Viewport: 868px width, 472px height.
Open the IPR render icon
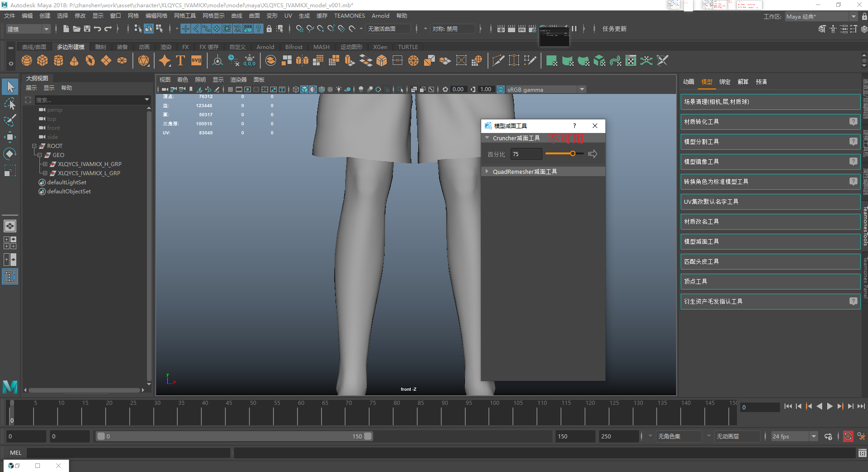point(522,29)
